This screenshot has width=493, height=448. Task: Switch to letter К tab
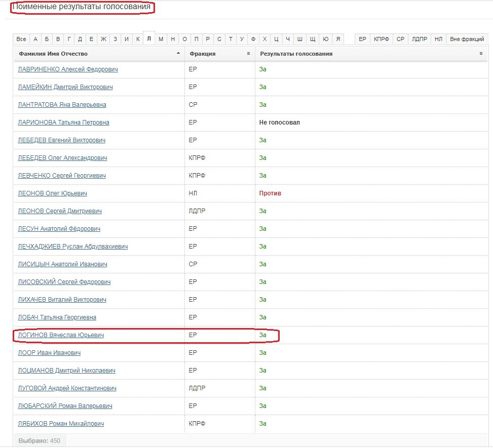tap(138, 39)
